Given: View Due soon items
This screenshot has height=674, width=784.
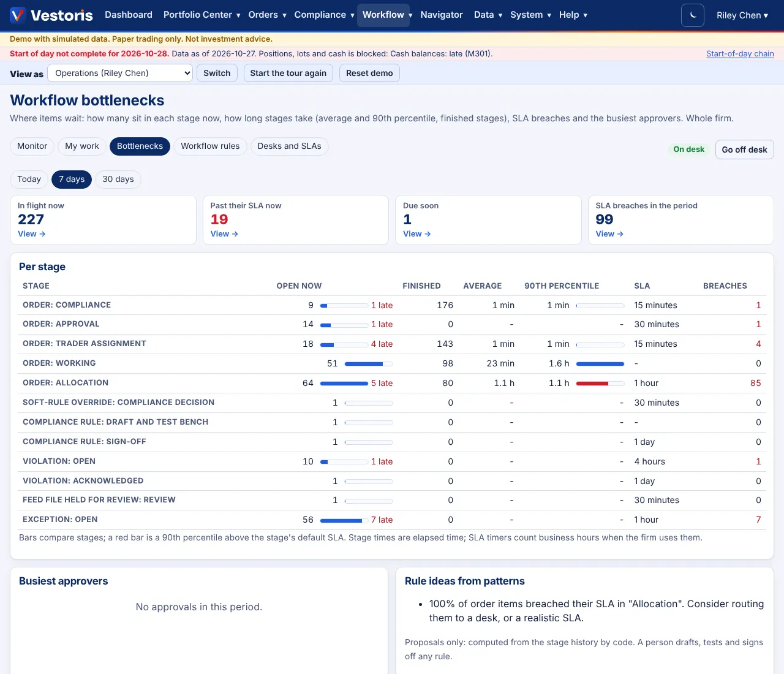Looking at the screenshot, I should point(417,234).
